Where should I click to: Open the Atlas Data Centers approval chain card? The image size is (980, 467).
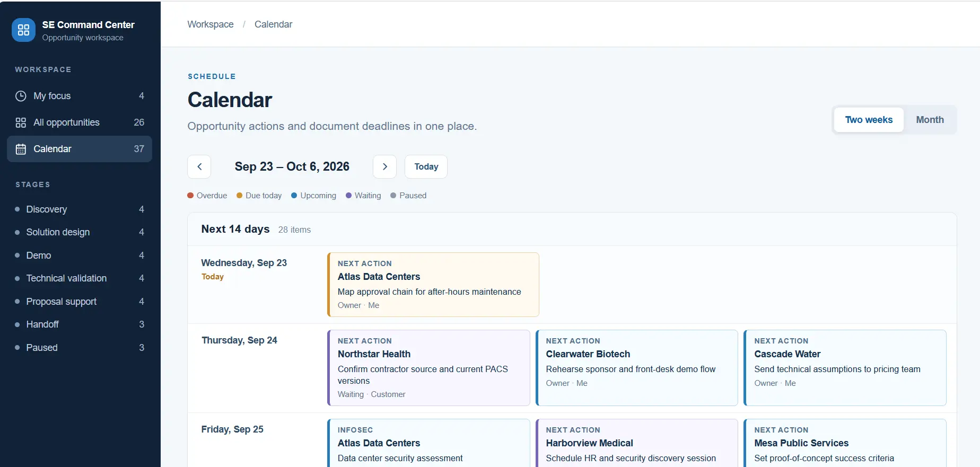click(x=433, y=285)
